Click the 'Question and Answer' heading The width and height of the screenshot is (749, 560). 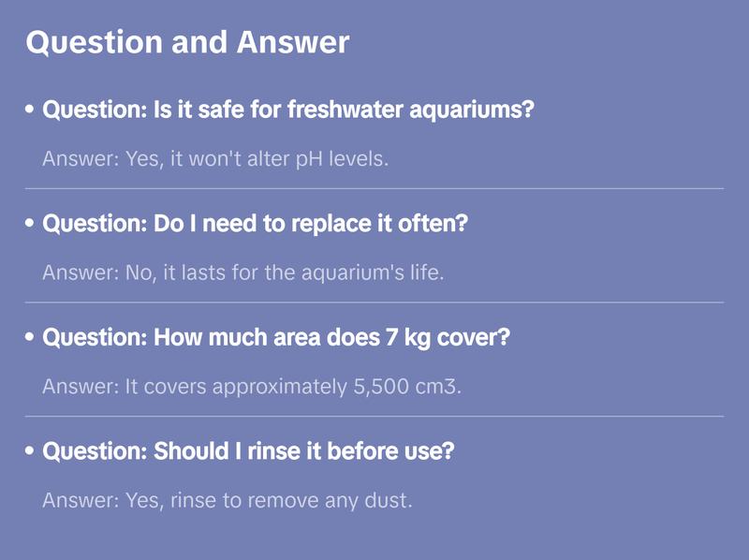point(187,43)
